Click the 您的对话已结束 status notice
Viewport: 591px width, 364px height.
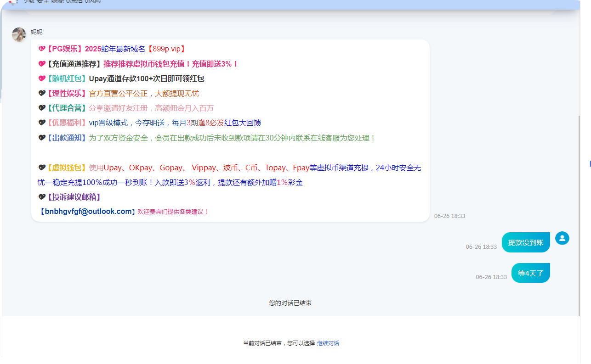[x=290, y=303]
